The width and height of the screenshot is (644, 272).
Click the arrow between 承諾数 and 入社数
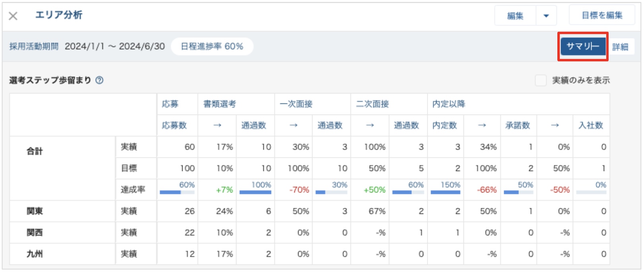(555, 125)
